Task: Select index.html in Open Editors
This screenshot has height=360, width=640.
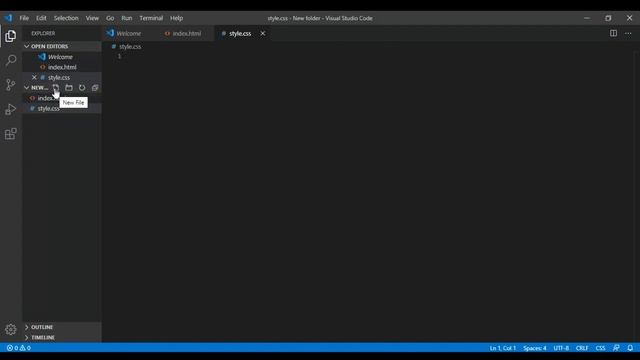Action: tap(62, 67)
